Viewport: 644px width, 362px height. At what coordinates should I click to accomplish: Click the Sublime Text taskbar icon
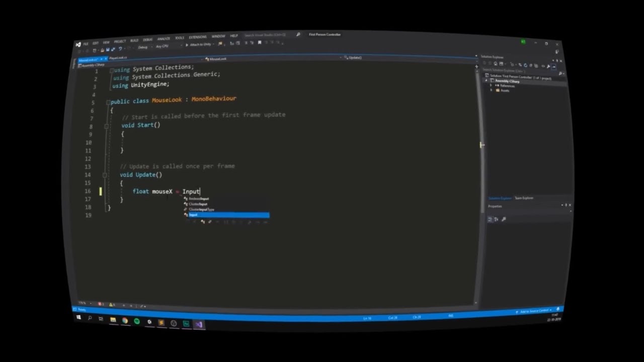pos(162,322)
